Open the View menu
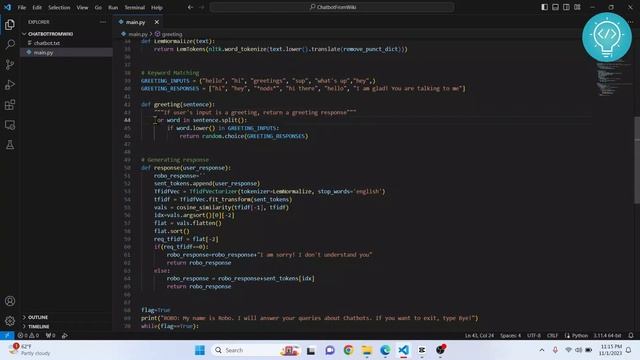Image resolution: width=640 pixels, height=360 pixels. click(x=82, y=7)
